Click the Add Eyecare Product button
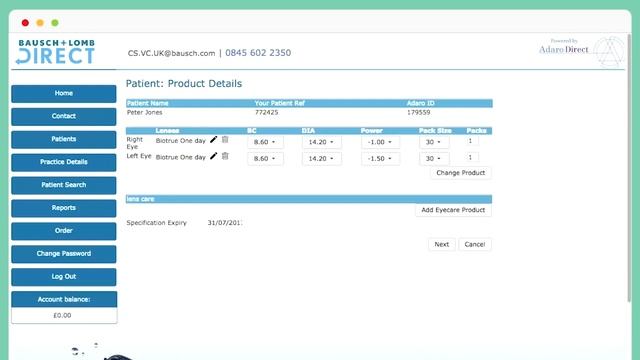Screen dimensions: 640x360 pos(453,210)
